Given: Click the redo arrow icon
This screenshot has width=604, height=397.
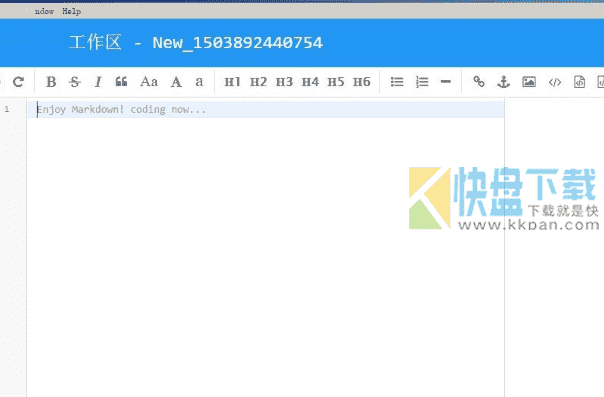Looking at the screenshot, I should tap(18, 82).
